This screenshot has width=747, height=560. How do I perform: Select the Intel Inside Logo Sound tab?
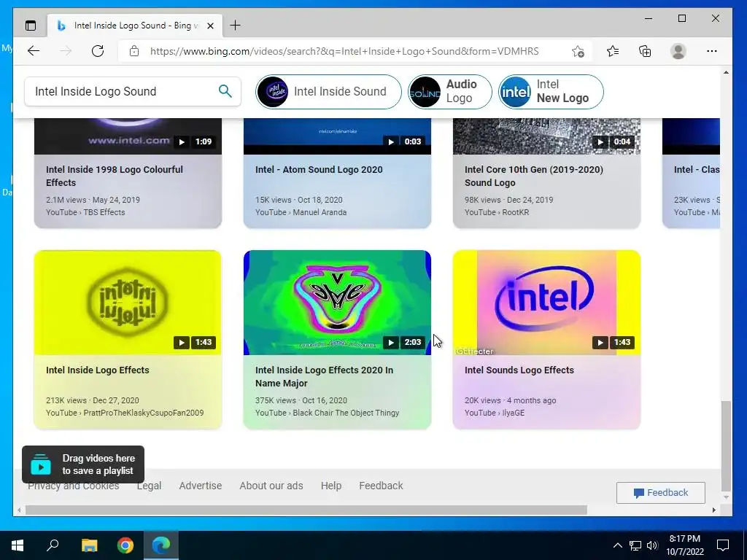click(x=135, y=26)
